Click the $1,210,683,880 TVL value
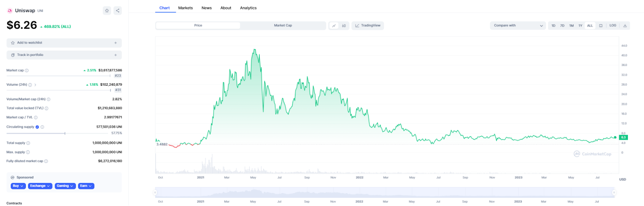The width and height of the screenshot is (644, 206). point(110,108)
